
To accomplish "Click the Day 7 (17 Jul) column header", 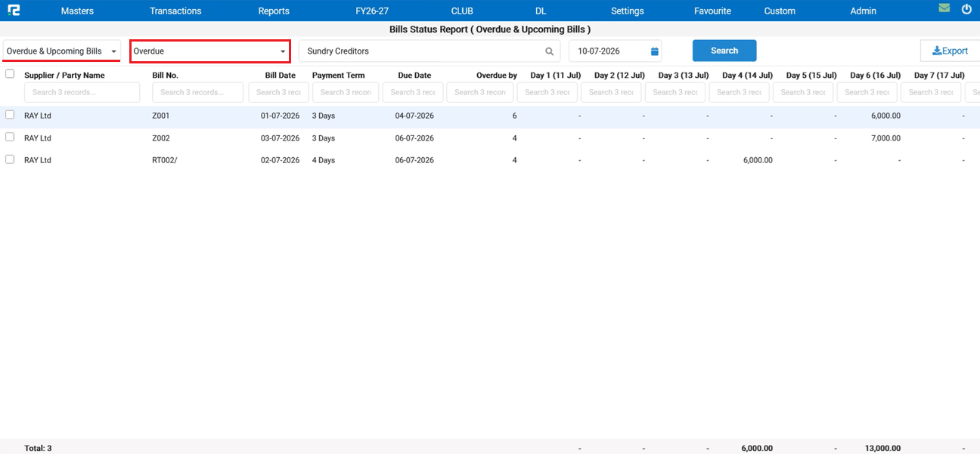I will click(x=939, y=76).
